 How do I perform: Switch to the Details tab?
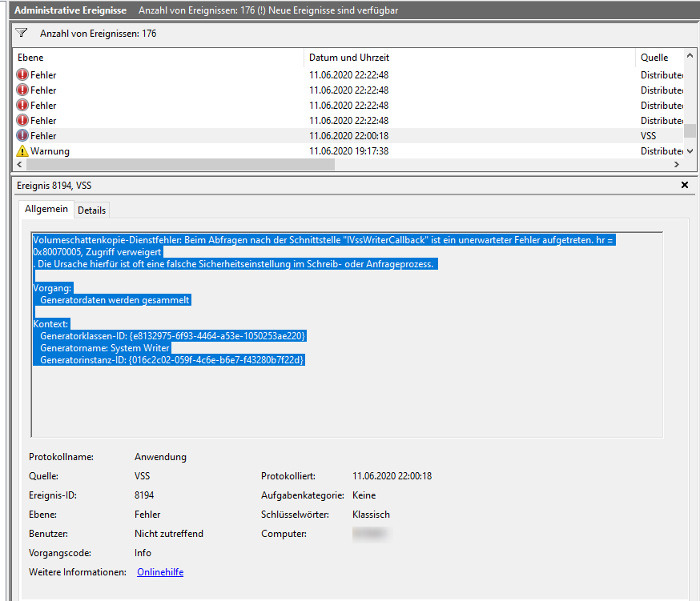pyautogui.click(x=91, y=210)
